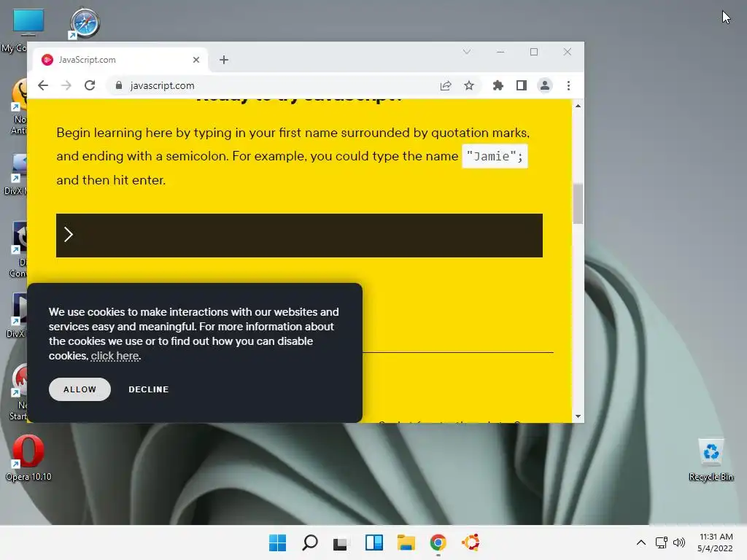The width and height of the screenshot is (747, 560).
Task: Click the page vertical scrollbar thumb
Action: [578, 203]
